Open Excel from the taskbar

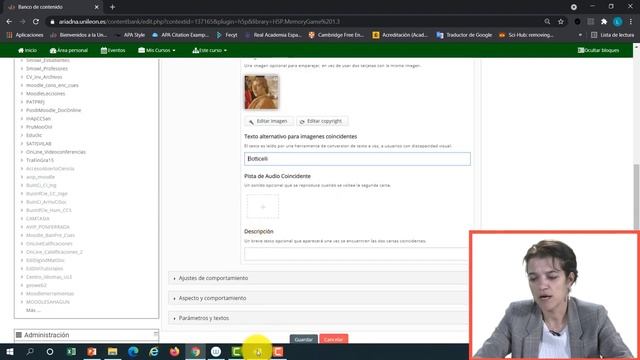tap(71, 351)
